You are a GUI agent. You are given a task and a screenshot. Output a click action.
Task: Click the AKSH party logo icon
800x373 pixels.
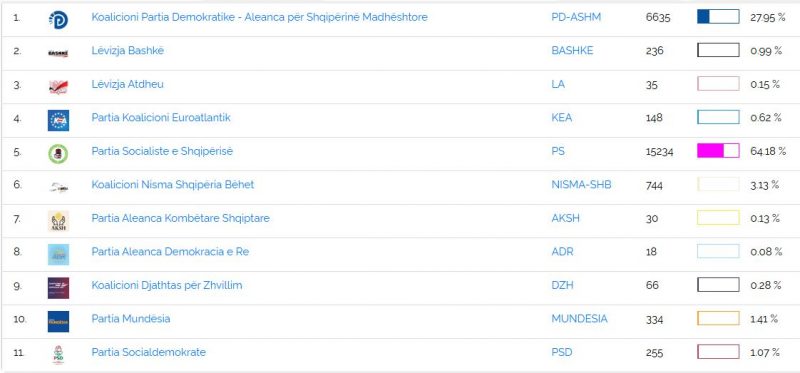[x=58, y=221]
